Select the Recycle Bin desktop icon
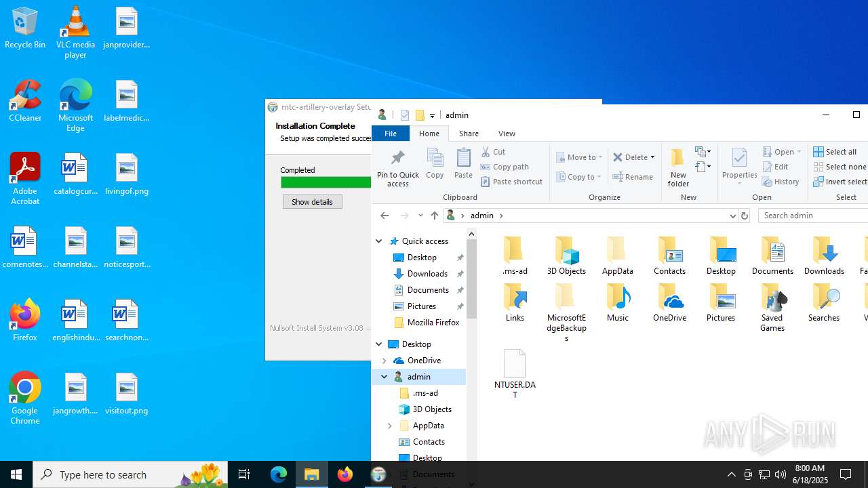The width and height of the screenshot is (868, 488). [25, 28]
